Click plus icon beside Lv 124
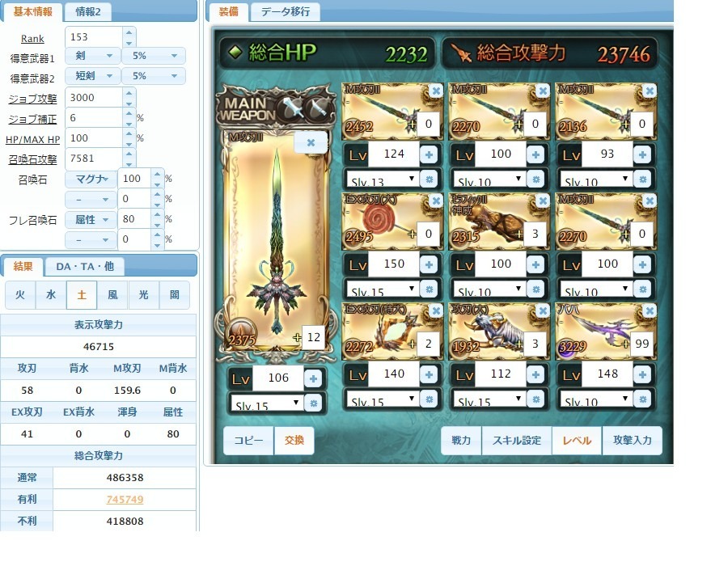Screen dimensions: 728x566 click(429, 154)
